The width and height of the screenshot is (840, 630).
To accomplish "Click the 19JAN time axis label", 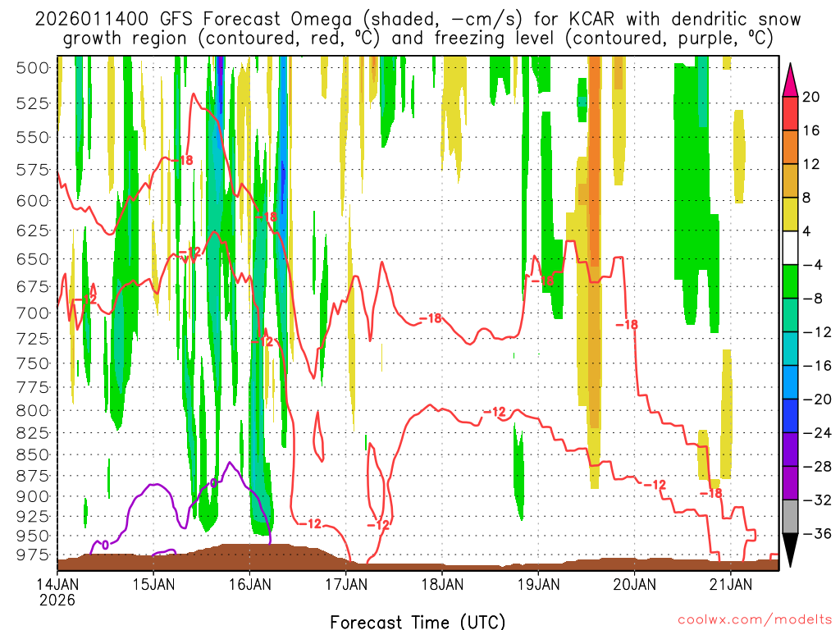I will pos(538,584).
